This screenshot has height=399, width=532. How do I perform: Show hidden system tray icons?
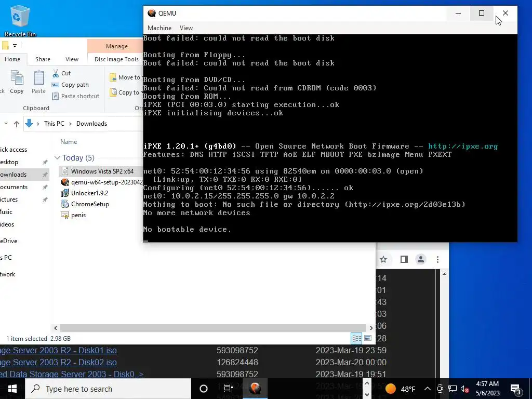point(428,389)
